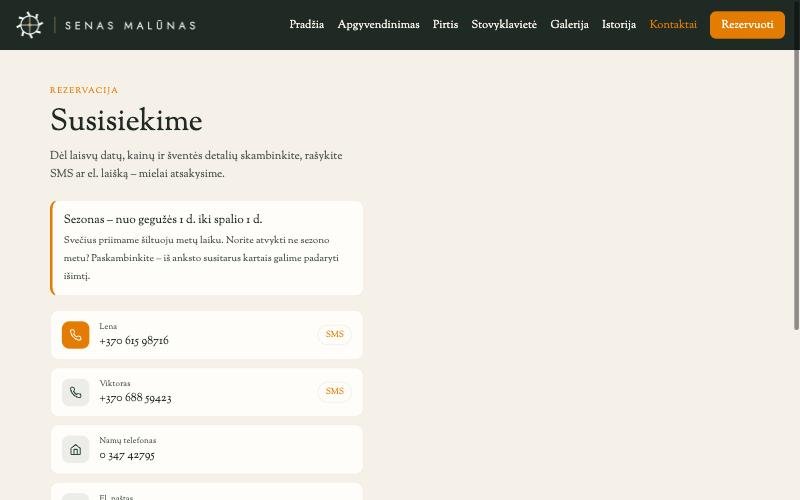The width and height of the screenshot is (800, 500).
Task: Click the Susisiekime heading
Action: click(126, 120)
